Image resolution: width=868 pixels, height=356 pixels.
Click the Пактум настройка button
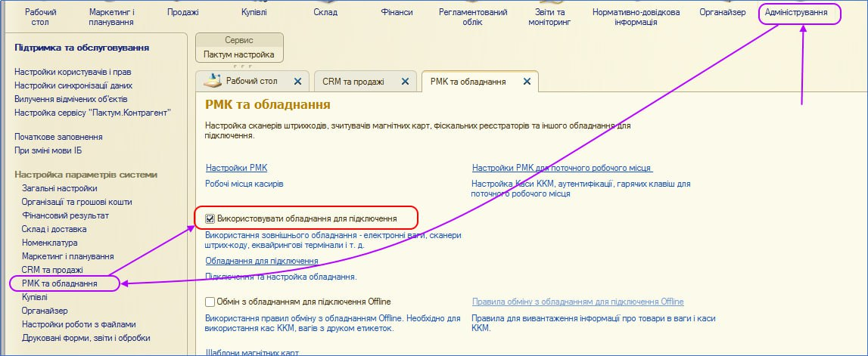click(x=239, y=55)
